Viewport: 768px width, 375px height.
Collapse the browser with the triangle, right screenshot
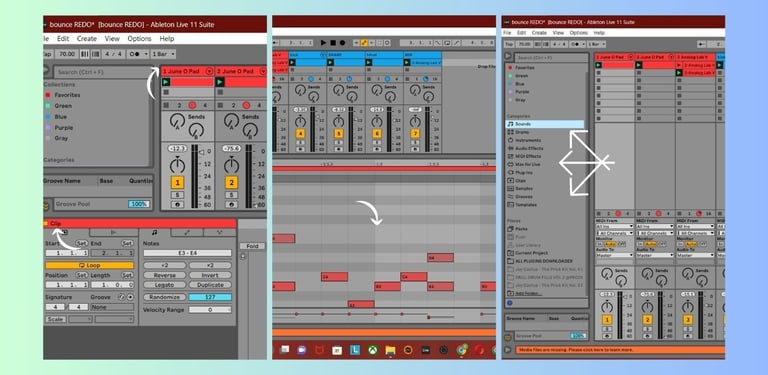(x=507, y=56)
